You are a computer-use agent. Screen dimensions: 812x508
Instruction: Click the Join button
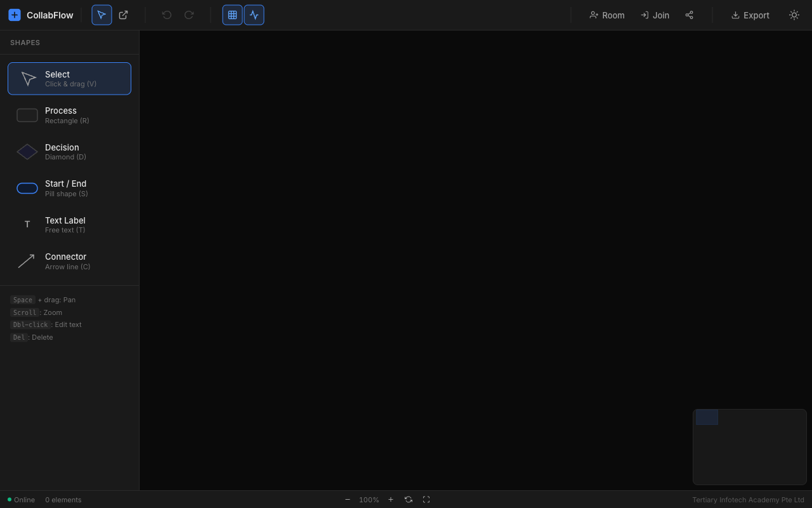(x=655, y=15)
